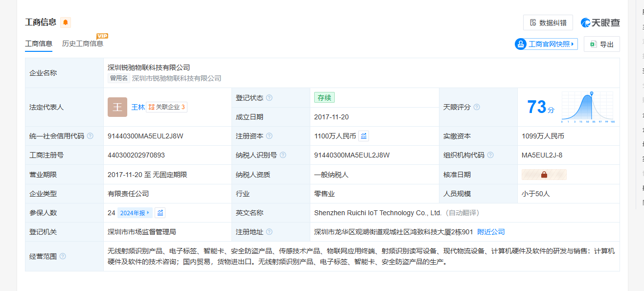Click the help icon beside 经营范围
644x291 pixels.
[63, 256]
